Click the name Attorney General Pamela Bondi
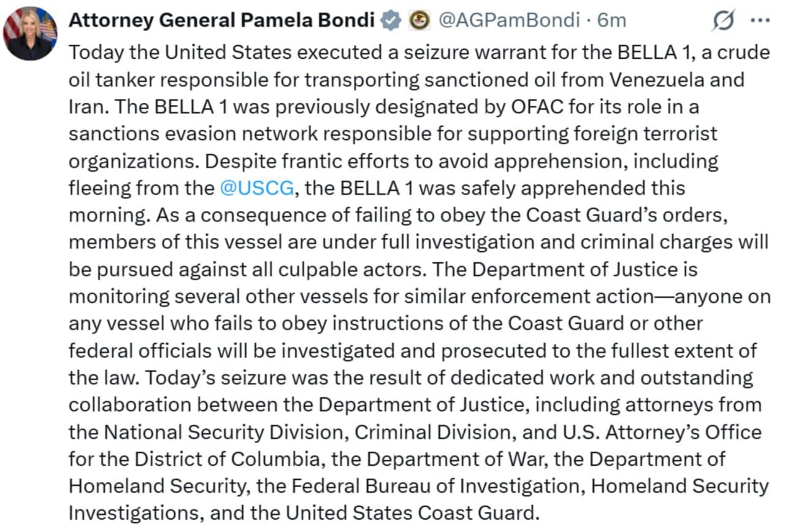Viewport: 785px width, 532px height. tap(221, 20)
